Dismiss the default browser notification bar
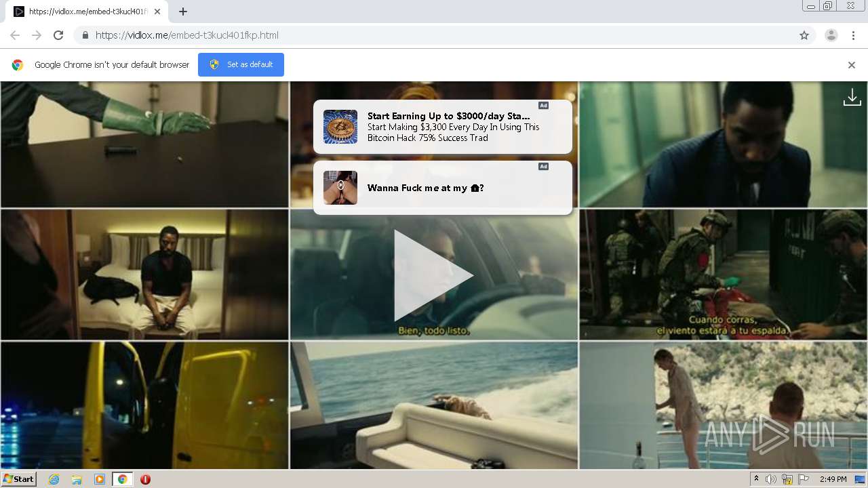868x488 pixels. click(x=852, y=65)
